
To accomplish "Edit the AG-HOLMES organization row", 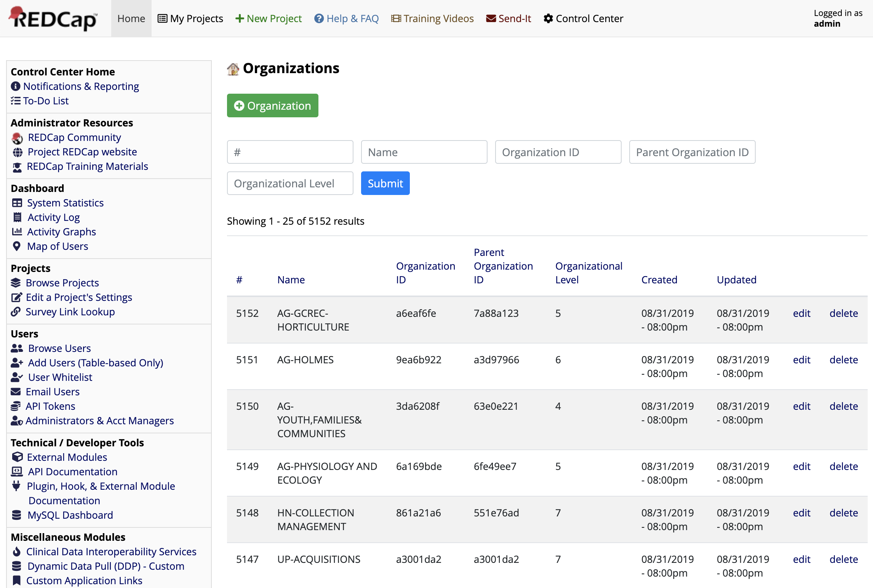I will coord(801,360).
